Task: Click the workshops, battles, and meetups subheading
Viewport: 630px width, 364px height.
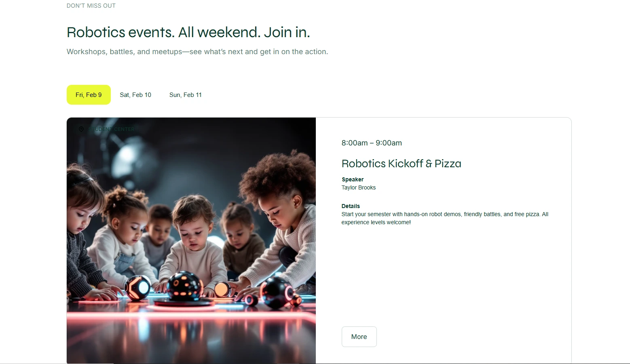Action: [x=197, y=52]
